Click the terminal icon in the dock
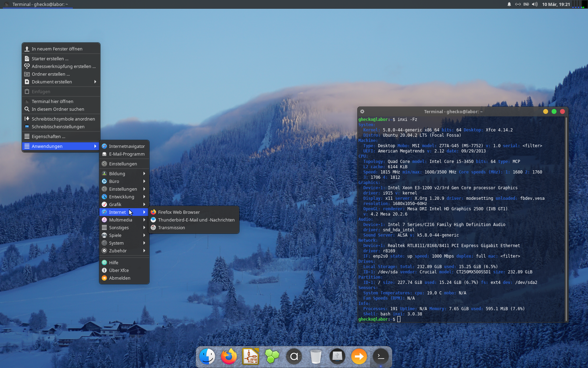The height and width of the screenshot is (368, 588). (x=381, y=357)
